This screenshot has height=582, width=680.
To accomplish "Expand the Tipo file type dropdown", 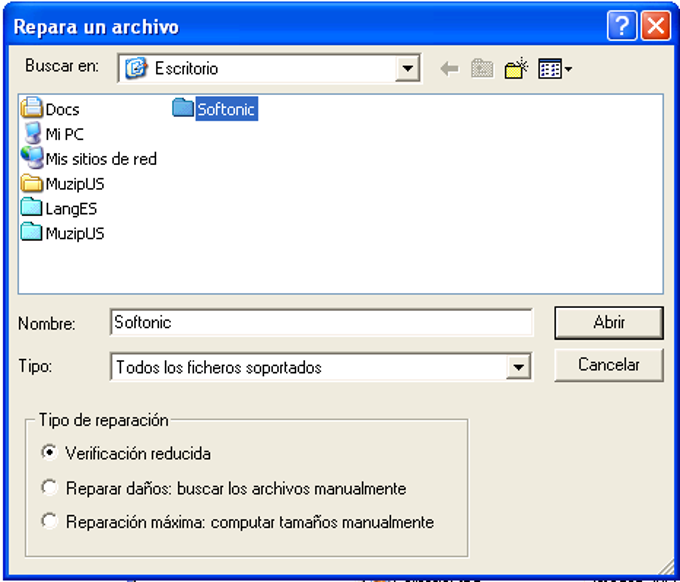I will 518,367.
